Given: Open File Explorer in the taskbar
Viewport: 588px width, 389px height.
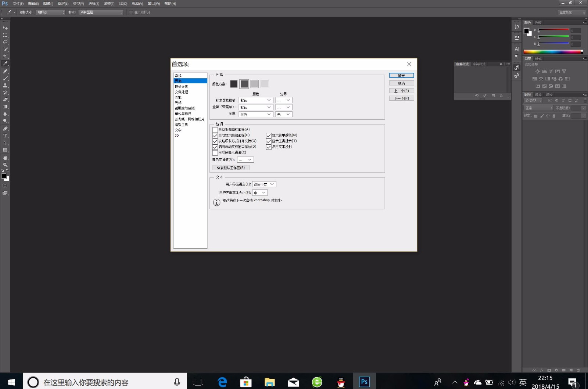Looking at the screenshot, I should point(270,382).
